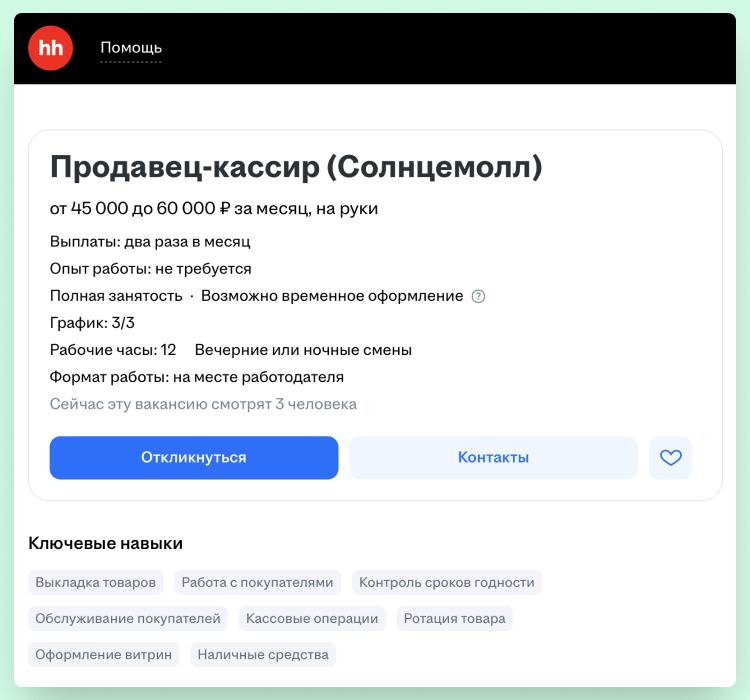This screenshot has width=750, height=700.
Task: Click Сейчас эту вакансию смотрят 3 человека
Action: point(203,404)
